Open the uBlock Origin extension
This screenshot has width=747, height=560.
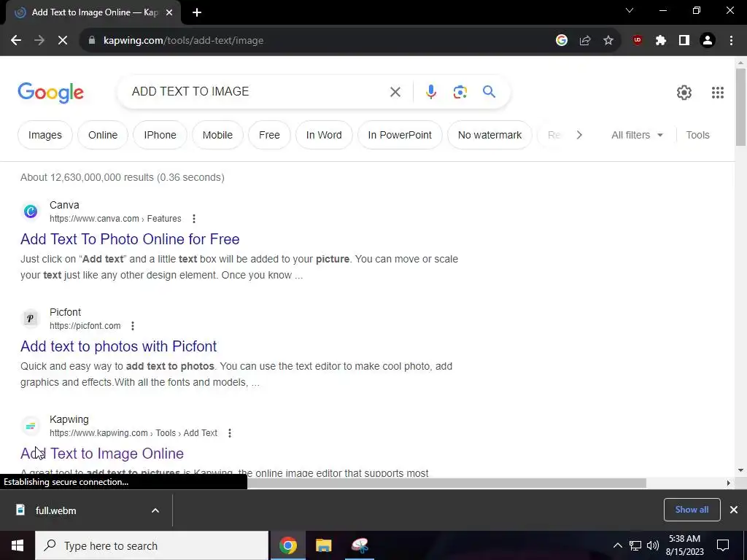(x=638, y=41)
